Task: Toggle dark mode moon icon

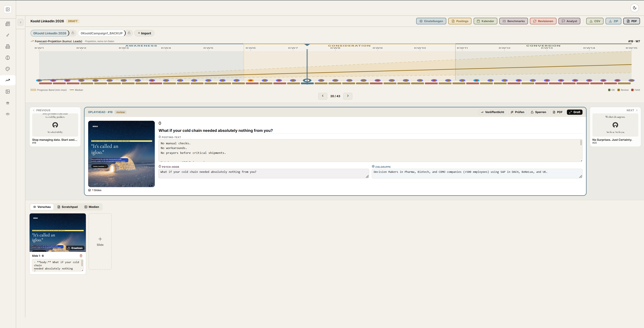Action: click(x=634, y=8)
